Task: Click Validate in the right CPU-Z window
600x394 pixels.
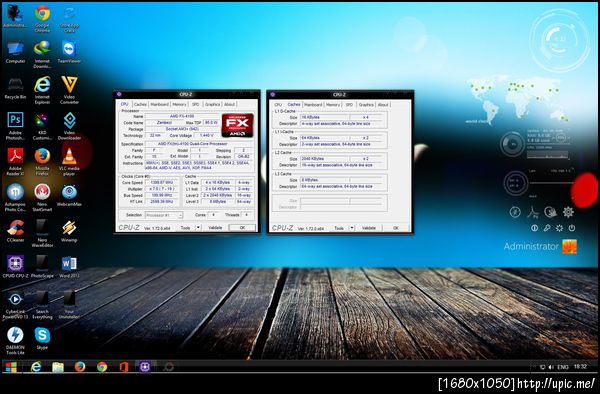Action: (x=368, y=228)
